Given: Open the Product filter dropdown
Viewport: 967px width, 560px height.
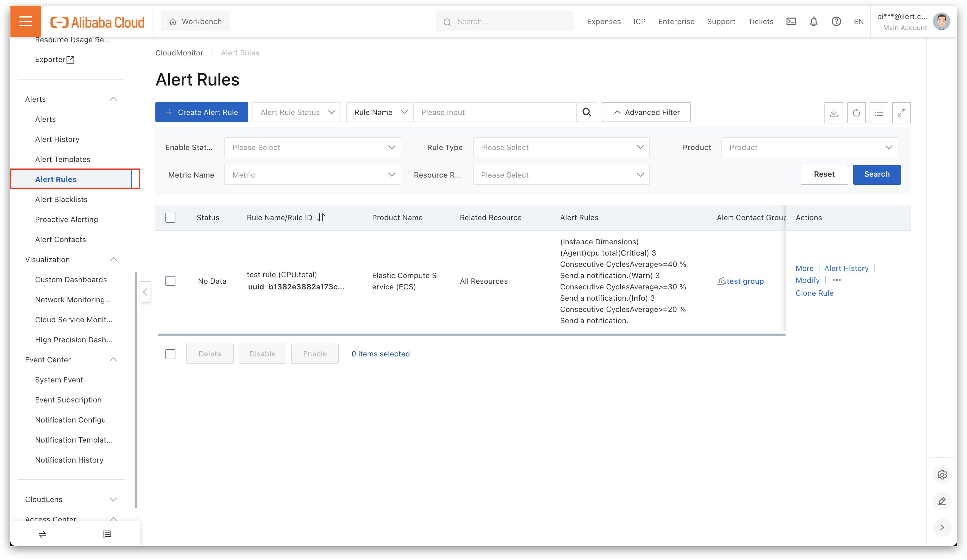Looking at the screenshot, I should (810, 147).
